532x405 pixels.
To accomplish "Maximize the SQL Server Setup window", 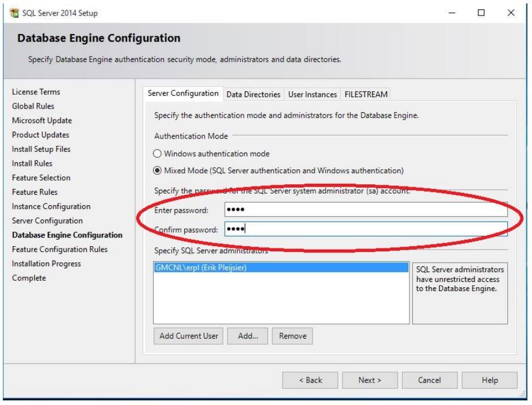I will tap(481, 13).
